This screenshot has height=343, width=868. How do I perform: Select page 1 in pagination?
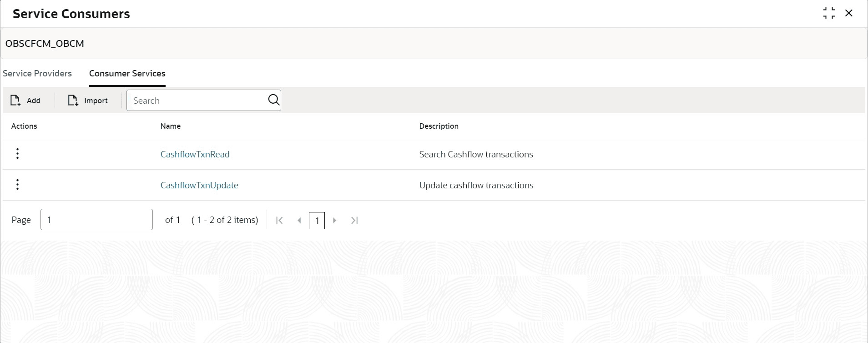tap(317, 221)
